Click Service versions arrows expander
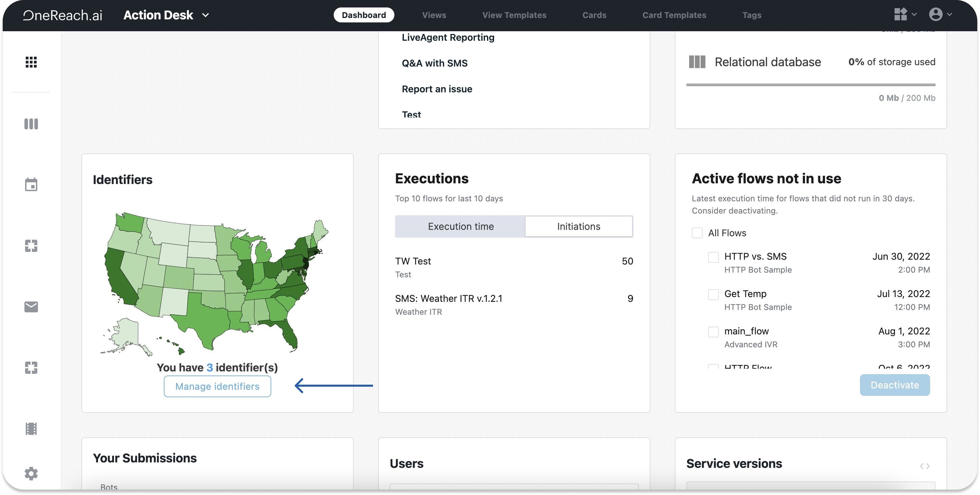Screen dimensions: 980x495 (924, 466)
